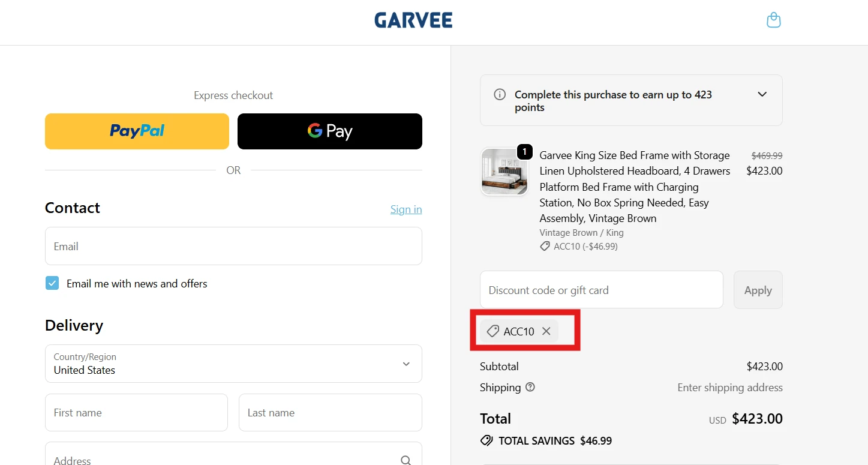
Task: Click the Vintage Brown / King variant text
Action: click(x=581, y=233)
